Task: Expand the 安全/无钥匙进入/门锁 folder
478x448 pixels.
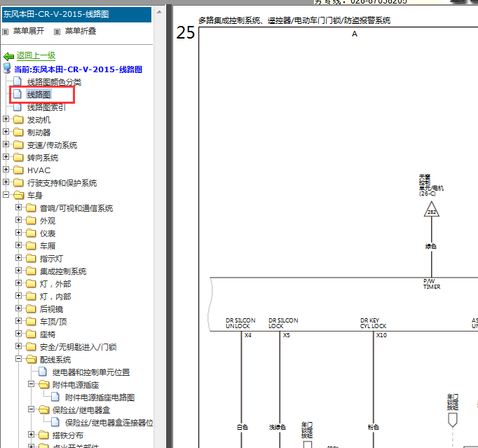Action: (x=18, y=346)
